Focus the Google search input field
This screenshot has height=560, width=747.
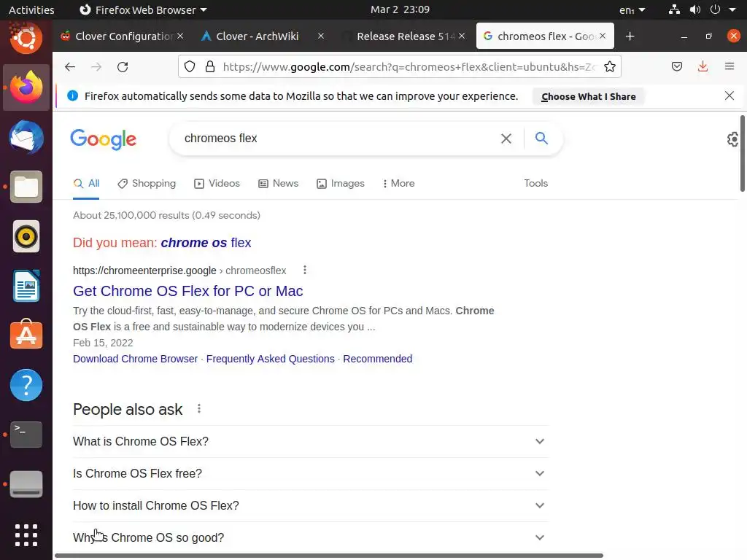tap(338, 138)
